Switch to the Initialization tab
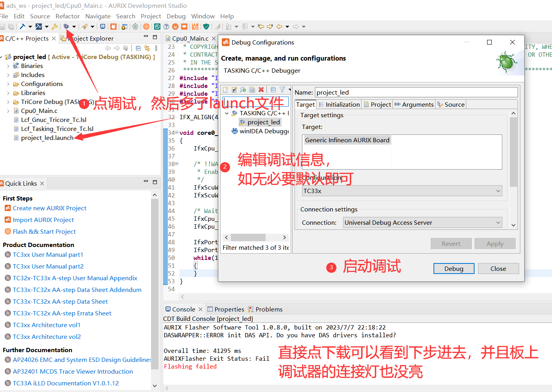552x392 pixels. click(339, 105)
